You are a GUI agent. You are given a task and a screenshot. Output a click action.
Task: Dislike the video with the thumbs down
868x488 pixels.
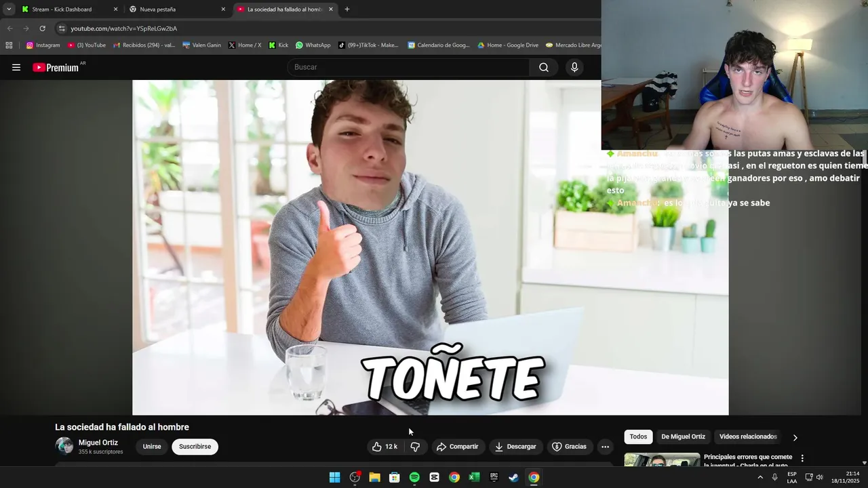(x=416, y=447)
